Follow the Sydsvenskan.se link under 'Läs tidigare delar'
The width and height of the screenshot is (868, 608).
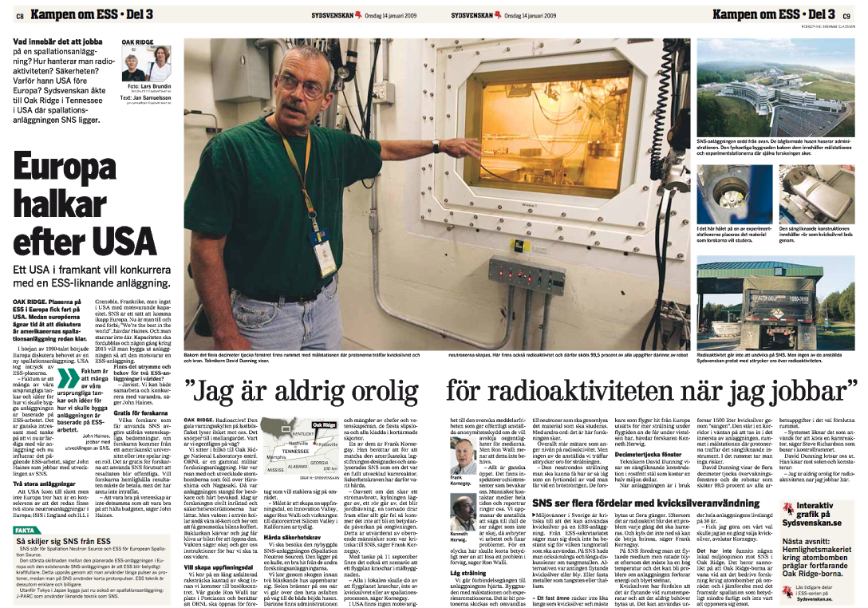814,599
